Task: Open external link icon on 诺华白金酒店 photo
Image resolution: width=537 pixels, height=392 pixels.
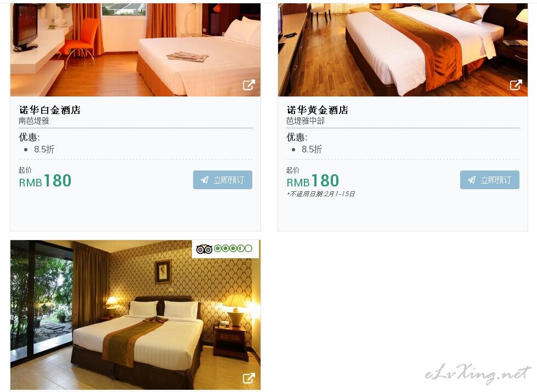Action: pyautogui.click(x=249, y=84)
